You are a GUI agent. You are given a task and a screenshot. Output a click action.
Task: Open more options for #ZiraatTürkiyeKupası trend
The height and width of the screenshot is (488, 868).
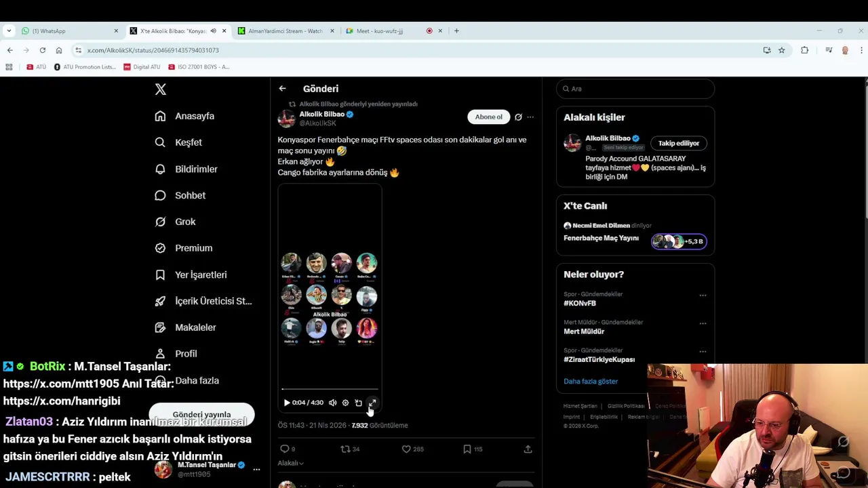703,352
